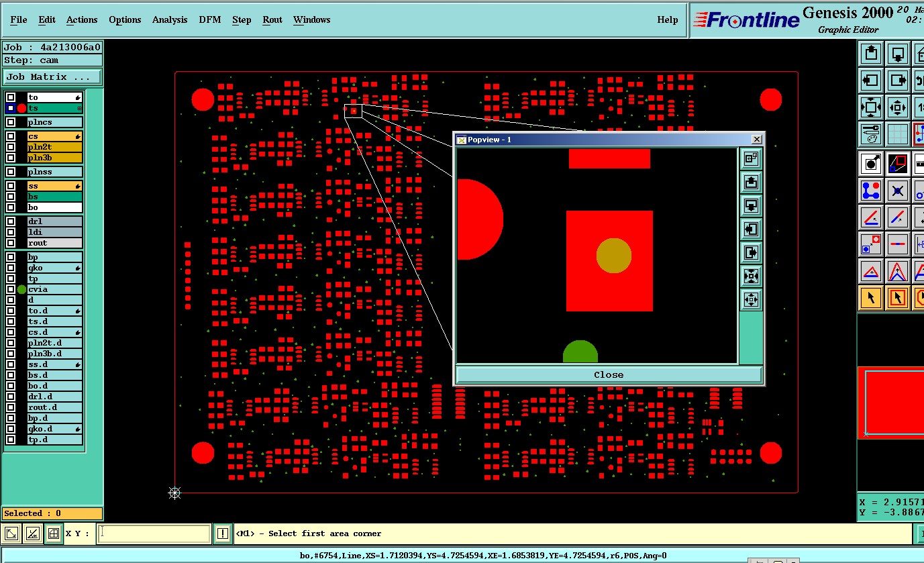Click the Popview top overlapping-windows icon
924x563 pixels.
(x=751, y=158)
